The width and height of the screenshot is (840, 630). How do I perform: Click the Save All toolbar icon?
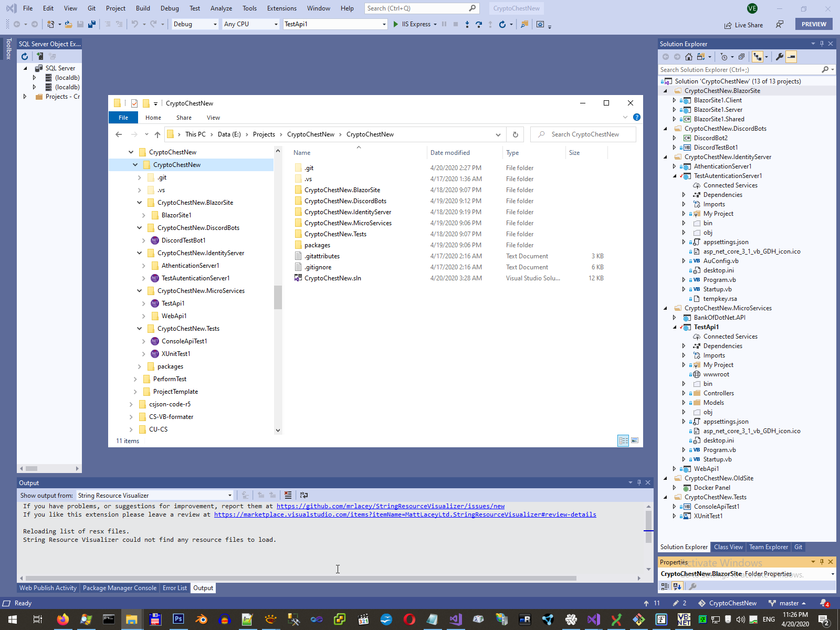point(92,24)
